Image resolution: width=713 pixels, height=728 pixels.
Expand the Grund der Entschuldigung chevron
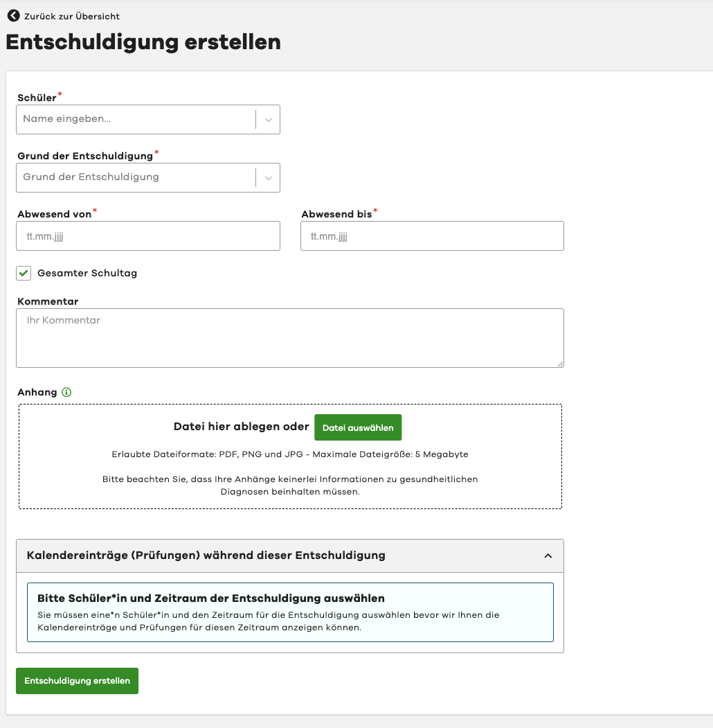pyautogui.click(x=268, y=177)
